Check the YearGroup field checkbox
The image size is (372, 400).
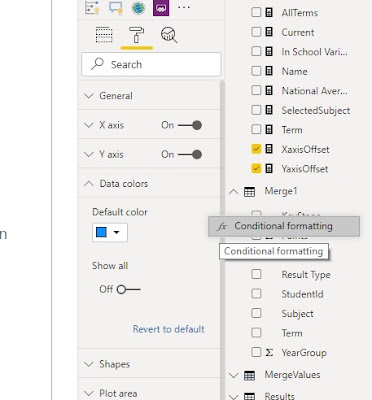pos(256,352)
